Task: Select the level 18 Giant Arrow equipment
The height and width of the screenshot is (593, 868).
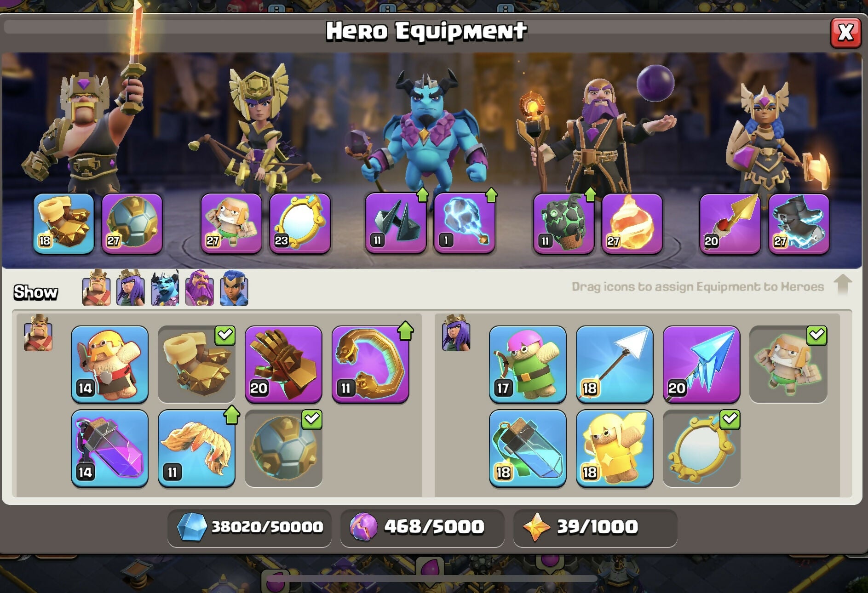Action: pos(615,365)
